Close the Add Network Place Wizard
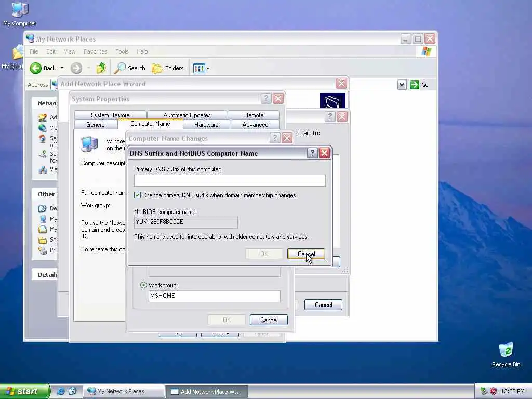Screen dimensions: 532x399 pos(341,84)
